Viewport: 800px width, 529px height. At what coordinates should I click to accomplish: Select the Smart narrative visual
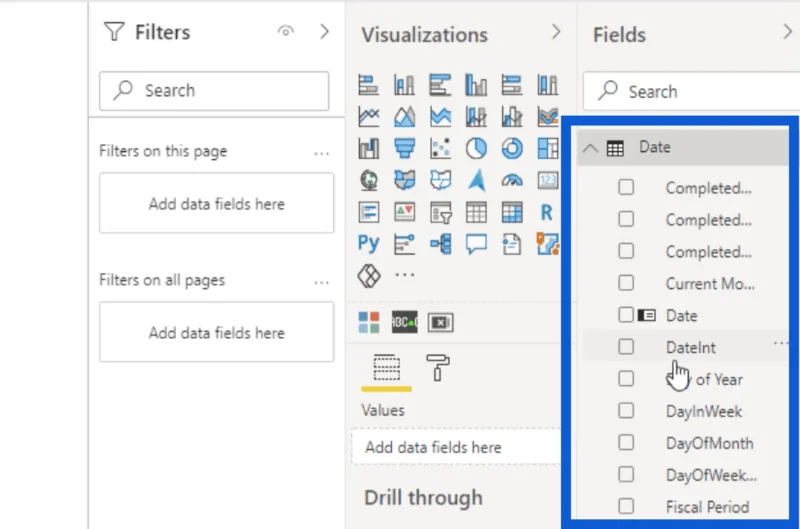(x=512, y=244)
